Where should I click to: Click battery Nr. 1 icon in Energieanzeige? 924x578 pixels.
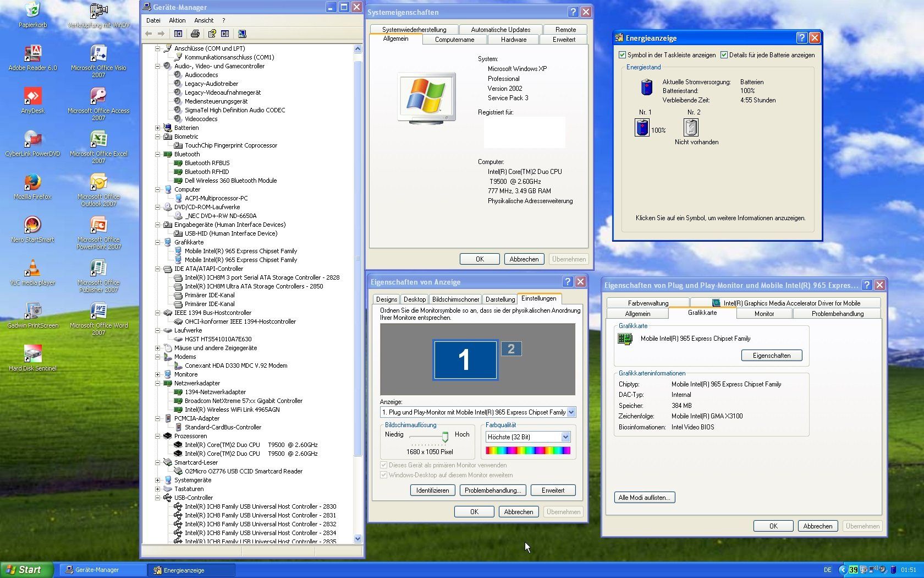642,128
